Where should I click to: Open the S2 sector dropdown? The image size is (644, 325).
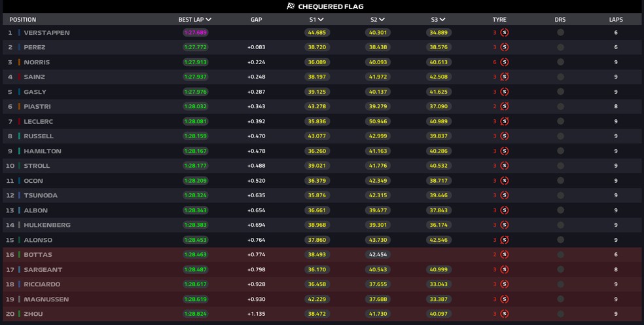pos(378,20)
